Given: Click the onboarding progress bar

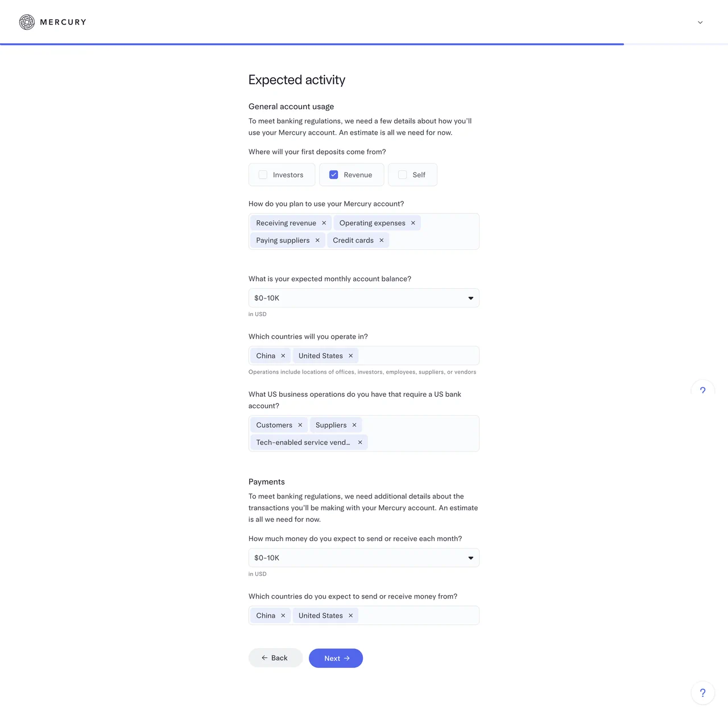Looking at the screenshot, I should (312, 44).
